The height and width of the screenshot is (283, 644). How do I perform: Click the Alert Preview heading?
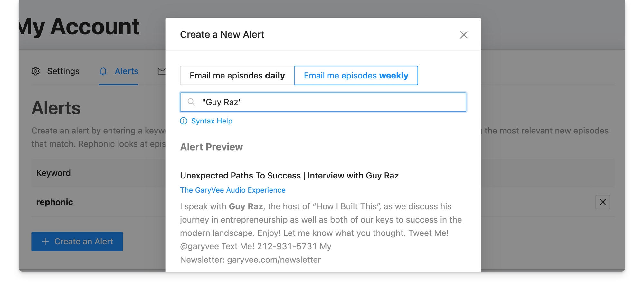pos(211,147)
